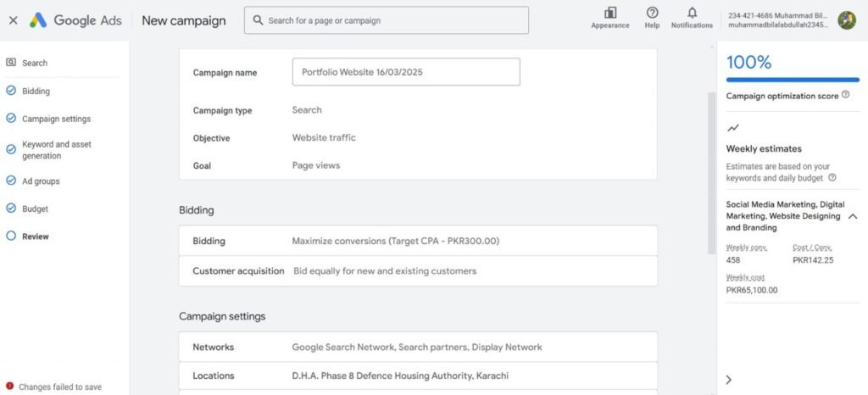Click the Objective Website traffic value
868x395 pixels.
click(324, 138)
